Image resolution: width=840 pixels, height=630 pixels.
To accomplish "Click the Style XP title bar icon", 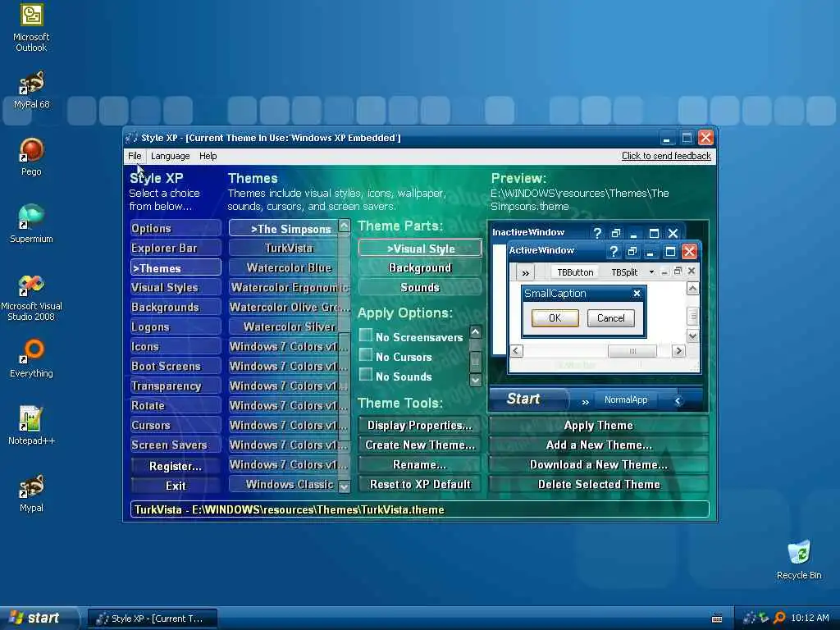I will tap(132, 138).
